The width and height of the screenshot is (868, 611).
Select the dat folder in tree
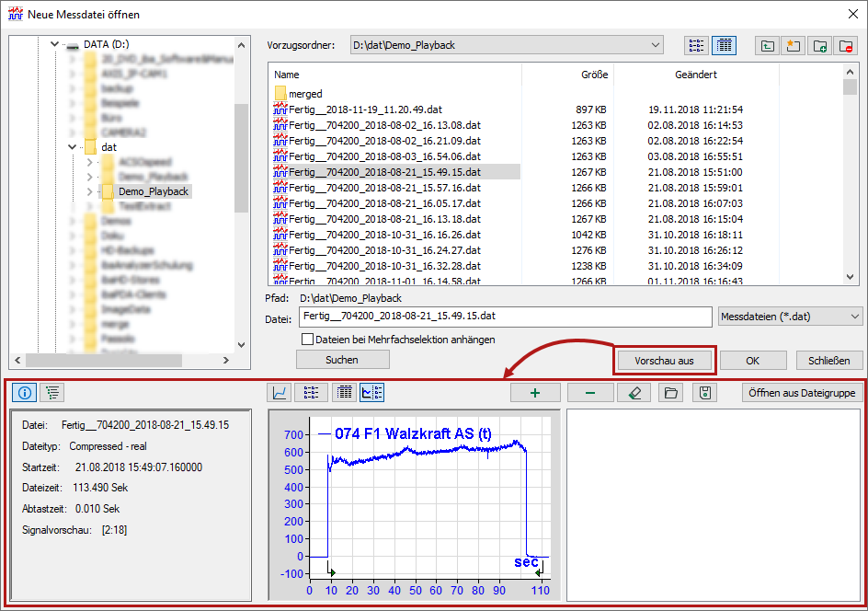[x=109, y=147]
